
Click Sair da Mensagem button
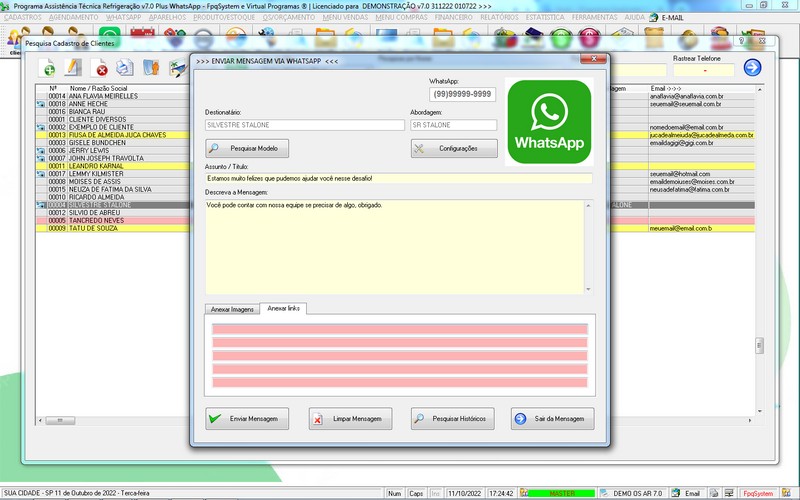553,419
